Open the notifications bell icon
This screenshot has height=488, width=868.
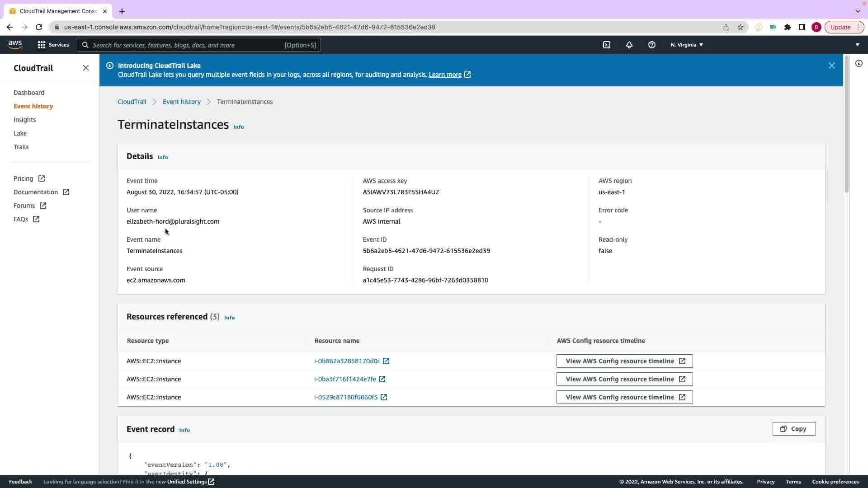click(x=629, y=45)
